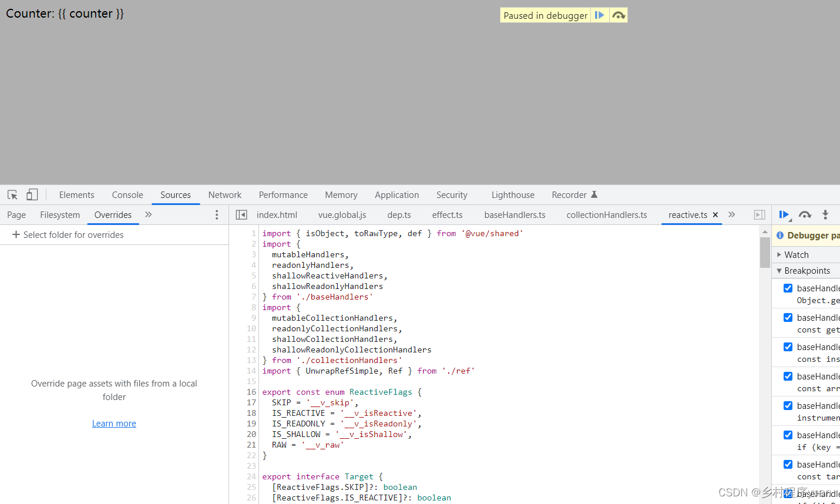Viewport: 840px width, 504px height.
Task: Open the Network panel tab
Action: click(x=225, y=195)
